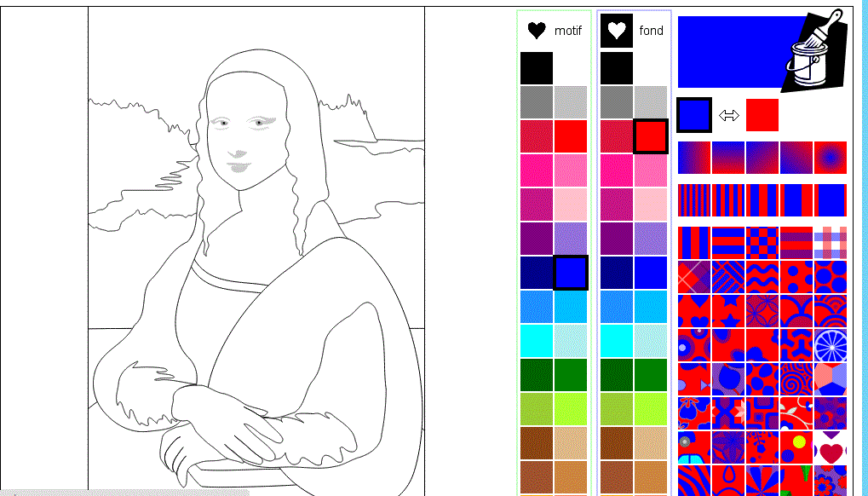Pick black in the motif palette
Viewport: 868px width, 496px height.
(x=537, y=68)
